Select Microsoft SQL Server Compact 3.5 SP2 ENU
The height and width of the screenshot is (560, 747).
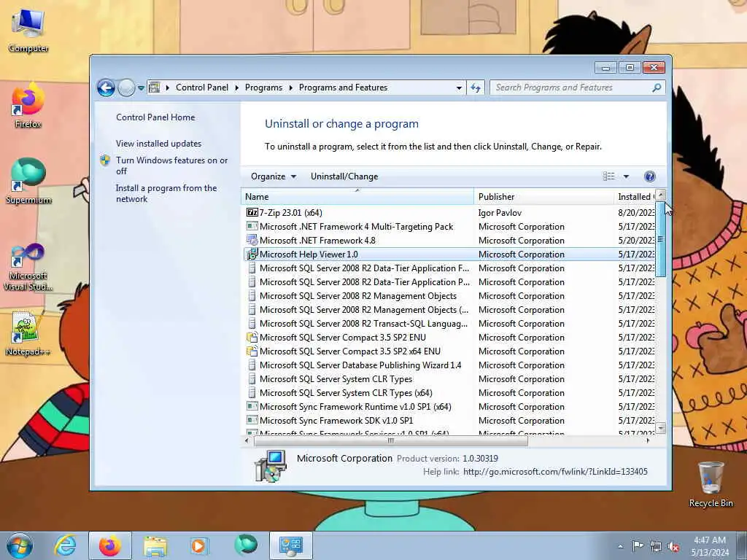[x=449, y=337]
